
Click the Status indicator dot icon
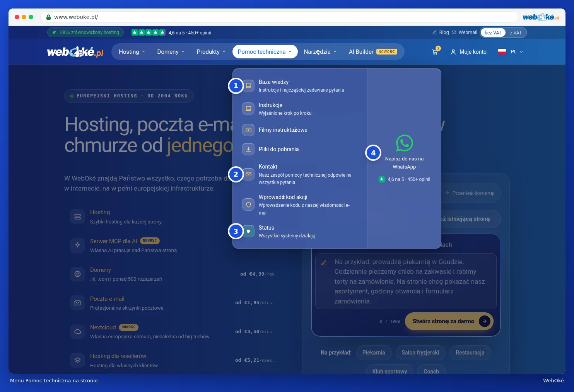pos(248,231)
